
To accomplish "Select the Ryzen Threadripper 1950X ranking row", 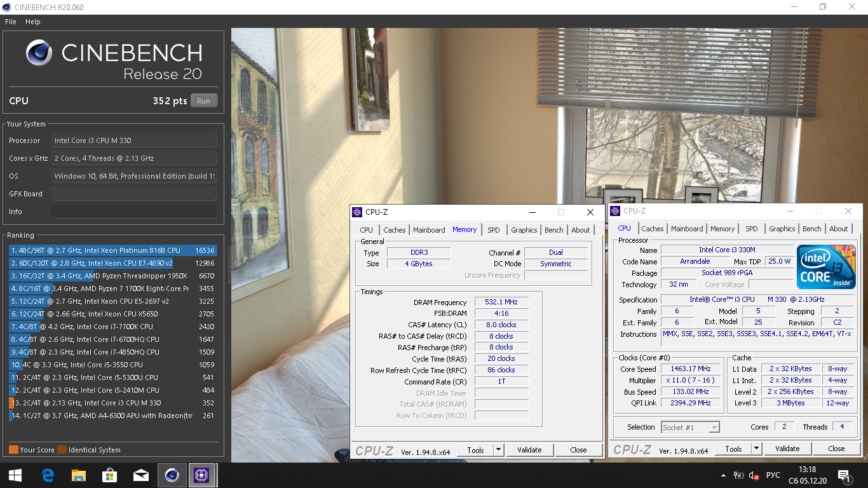I will pos(112,276).
